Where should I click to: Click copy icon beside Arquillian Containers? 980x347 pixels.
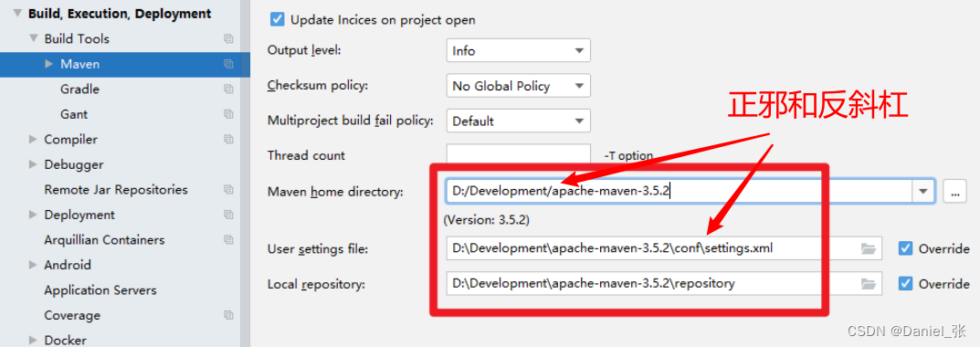[x=228, y=240]
